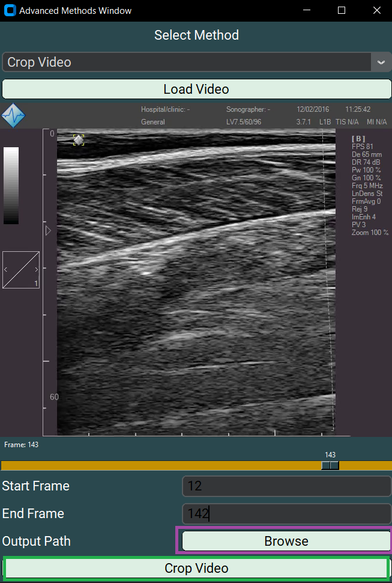Focus the End Frame input field
The width and height of the screenshot is (392, 583).
[x=286, y=514]
